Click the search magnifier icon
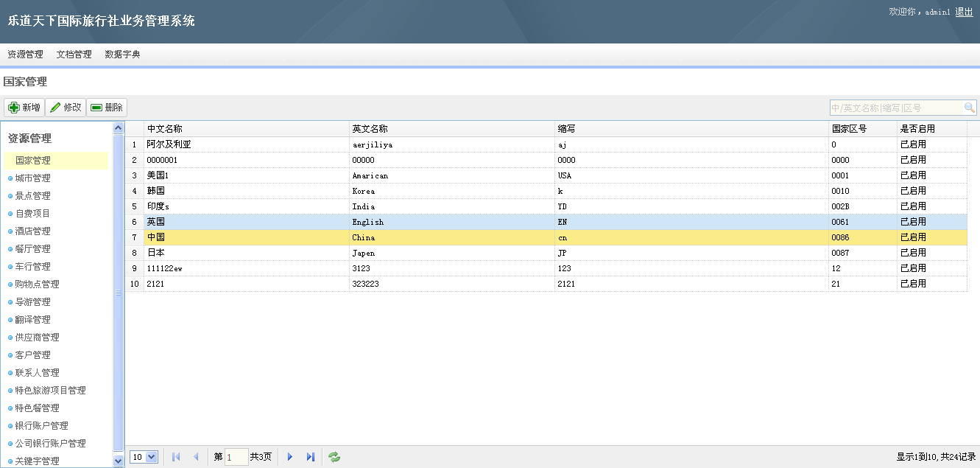Viewport: 980px width, 468px height. pos(970,108)
